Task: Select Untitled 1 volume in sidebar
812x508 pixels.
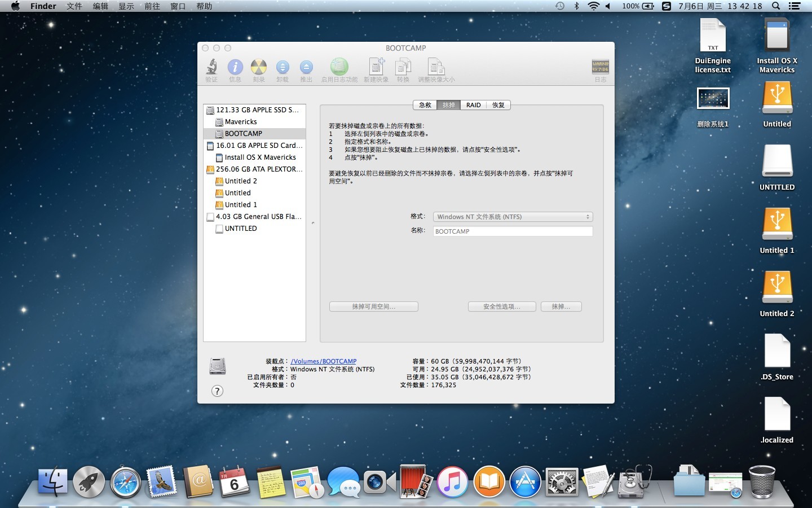Action: pyautogui.click(x=254, y=205)
